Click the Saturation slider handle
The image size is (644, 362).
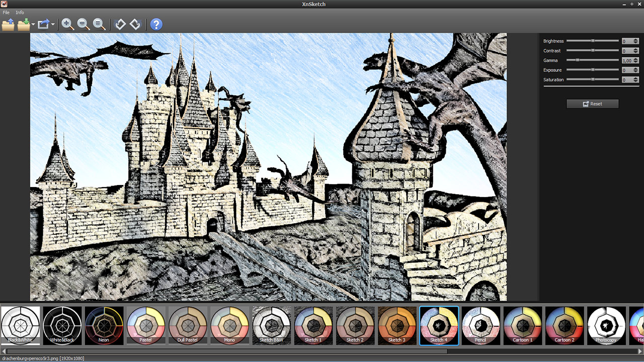point(593,79)
